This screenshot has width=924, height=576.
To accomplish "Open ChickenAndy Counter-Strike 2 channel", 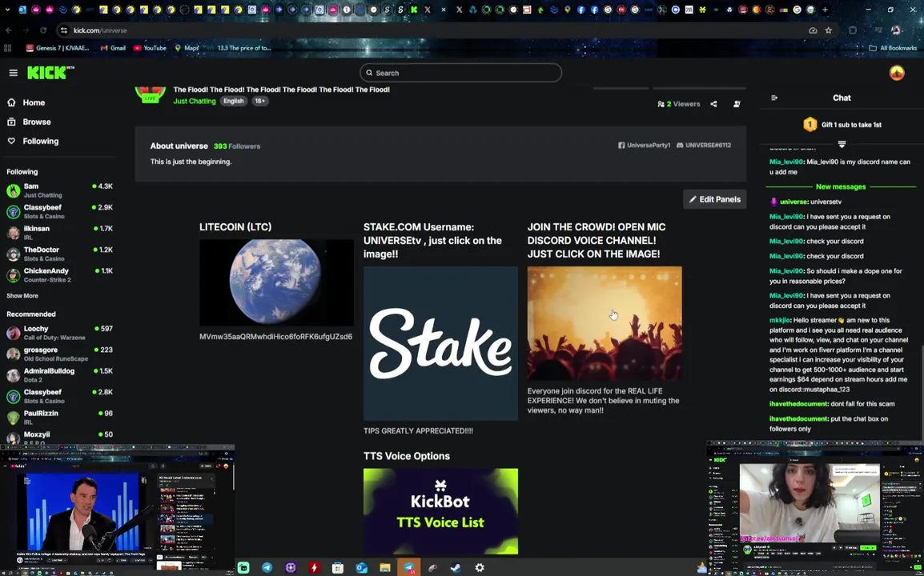I will coord(59,275).
